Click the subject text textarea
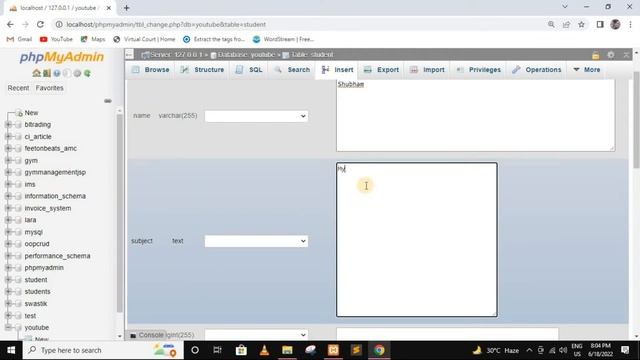The image size is (640, 360). (x=417, y=240)
